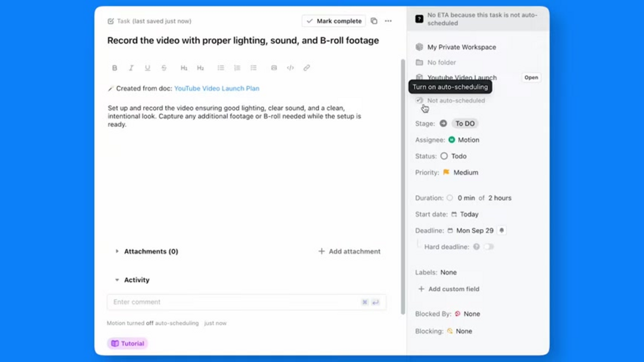Open the three-dot task options menu
This screenshot has width=644, height=362.
tap(388, 20)
